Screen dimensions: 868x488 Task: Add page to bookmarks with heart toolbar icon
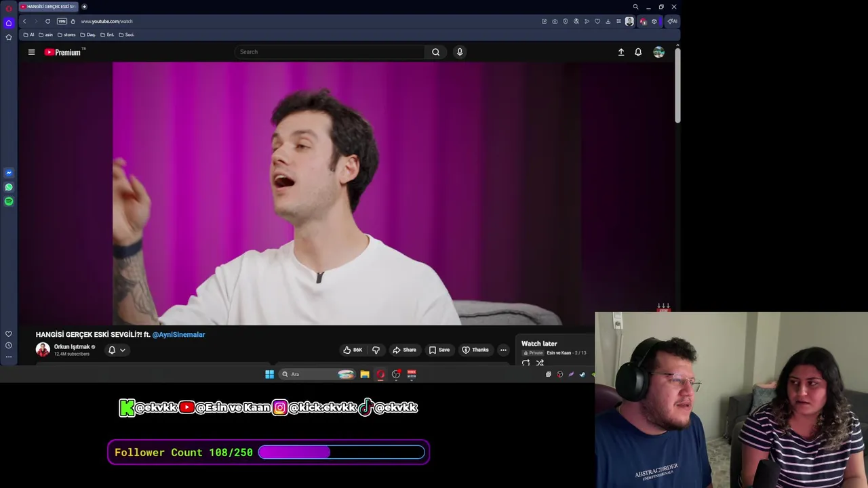click(x=597, y=21)
